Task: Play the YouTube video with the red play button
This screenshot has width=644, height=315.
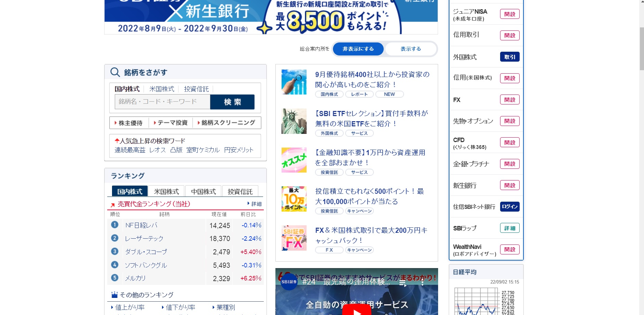Action: (x=357, y=310)
